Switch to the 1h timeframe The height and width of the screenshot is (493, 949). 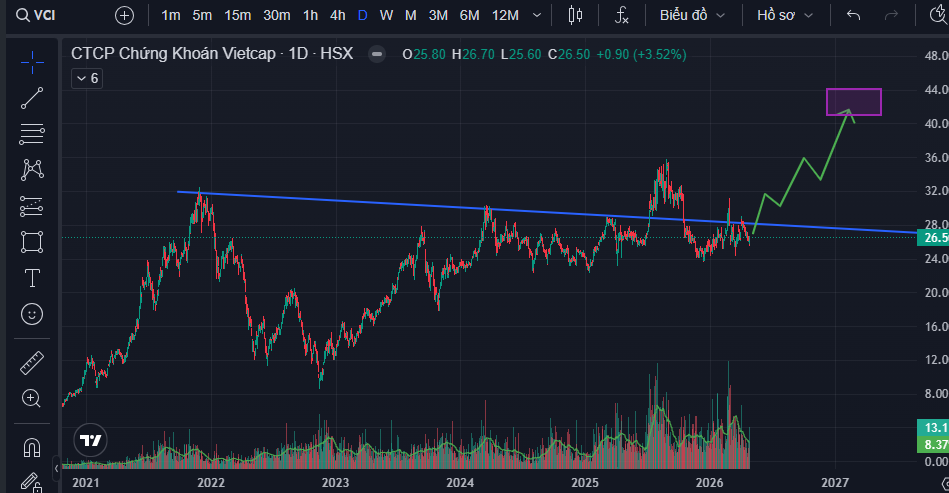click(310, 15)
